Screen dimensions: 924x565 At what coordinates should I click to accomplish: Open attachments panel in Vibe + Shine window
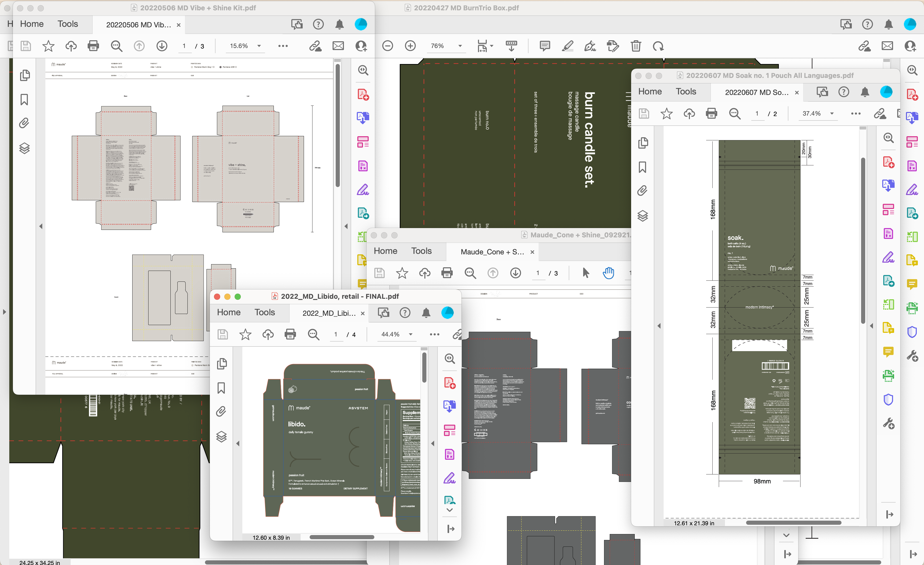click(x=24, y=123)
